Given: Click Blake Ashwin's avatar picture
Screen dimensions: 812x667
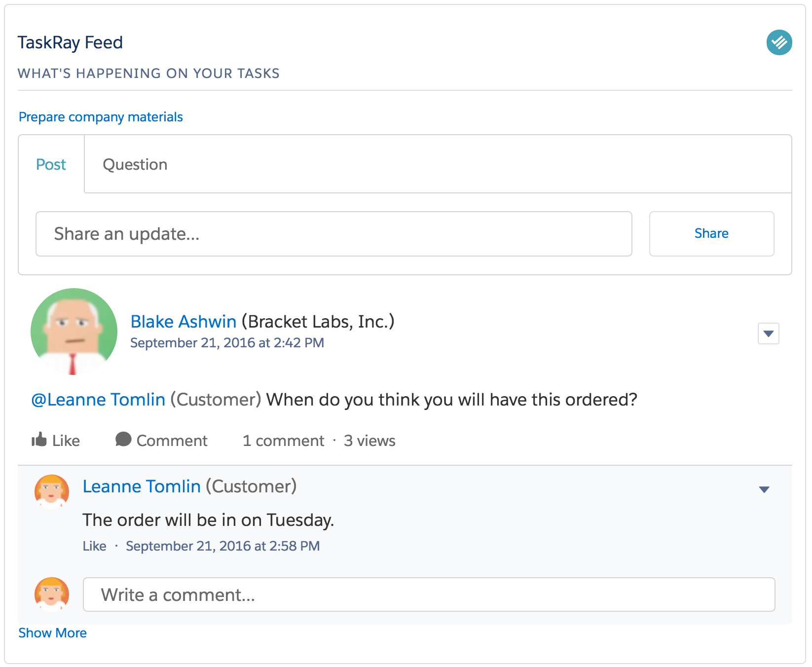Looking at the screenshot, I should point(74,332).
